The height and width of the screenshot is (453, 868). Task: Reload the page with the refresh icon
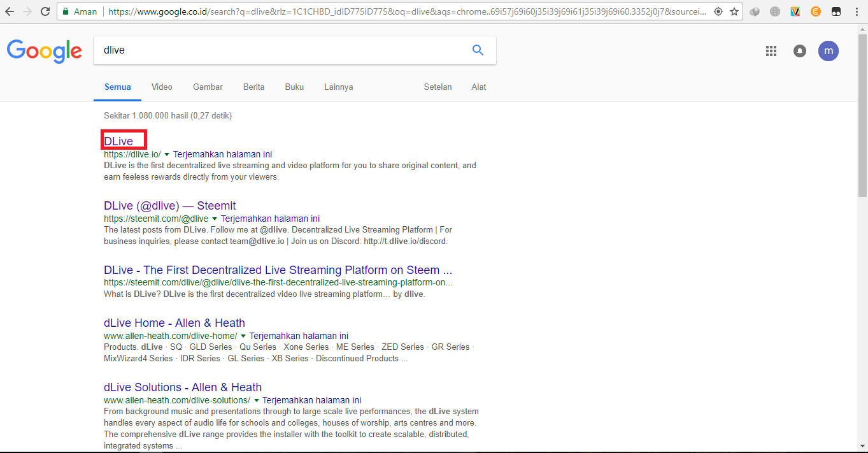tap(44, 11)
